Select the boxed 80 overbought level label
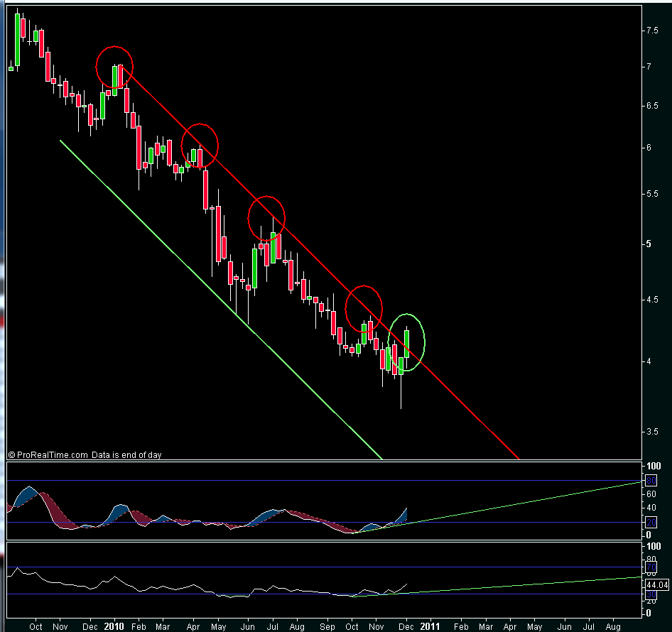This screenshot has height=632, width=672. point(651,481)
